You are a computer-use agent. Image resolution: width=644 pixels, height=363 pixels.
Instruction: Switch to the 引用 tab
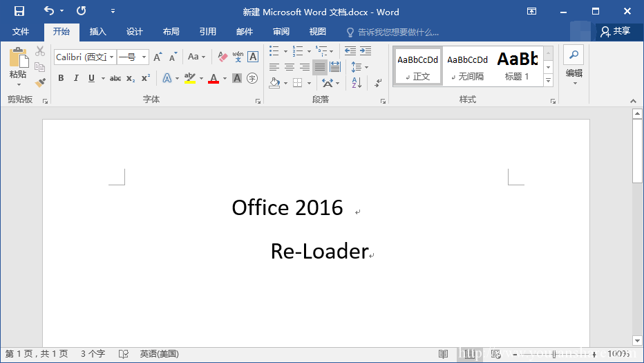pyautogui.click(x=208, y=32)
